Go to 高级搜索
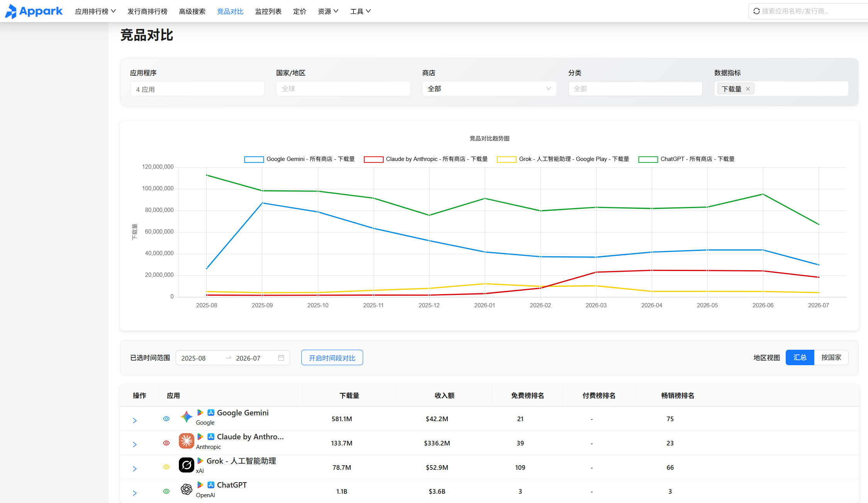Screen dimensions: 868x503 [x=192, y=12]
